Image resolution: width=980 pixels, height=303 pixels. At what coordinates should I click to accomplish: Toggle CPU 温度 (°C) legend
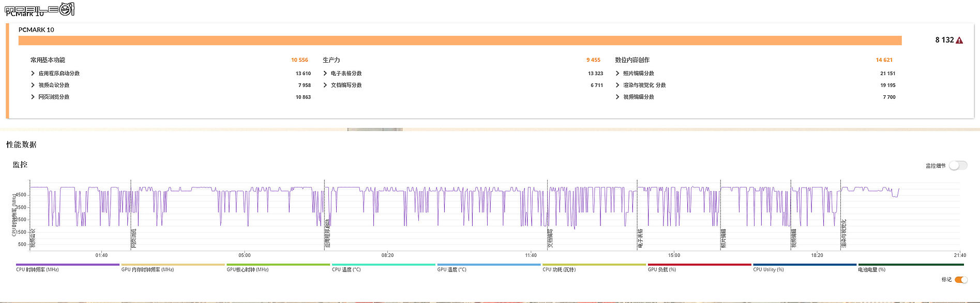[384, 267]
